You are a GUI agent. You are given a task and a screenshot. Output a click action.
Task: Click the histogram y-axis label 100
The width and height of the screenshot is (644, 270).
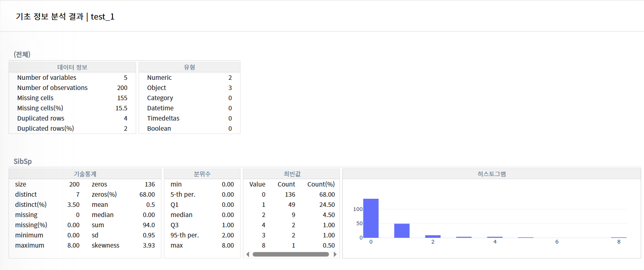(358, 209)
